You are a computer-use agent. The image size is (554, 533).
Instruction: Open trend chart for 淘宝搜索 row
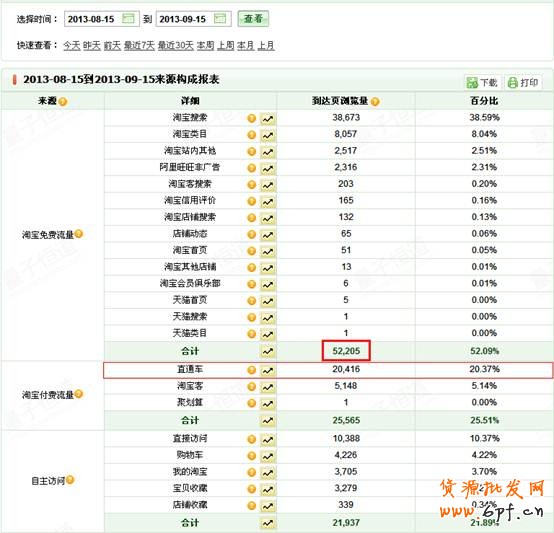click(268, 119)
